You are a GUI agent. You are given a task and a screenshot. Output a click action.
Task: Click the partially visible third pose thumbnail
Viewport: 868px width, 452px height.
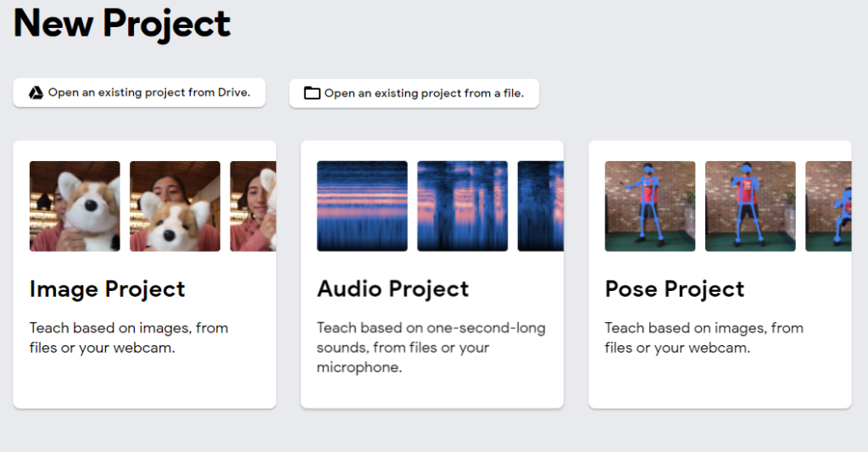click(x=828, y=206)
